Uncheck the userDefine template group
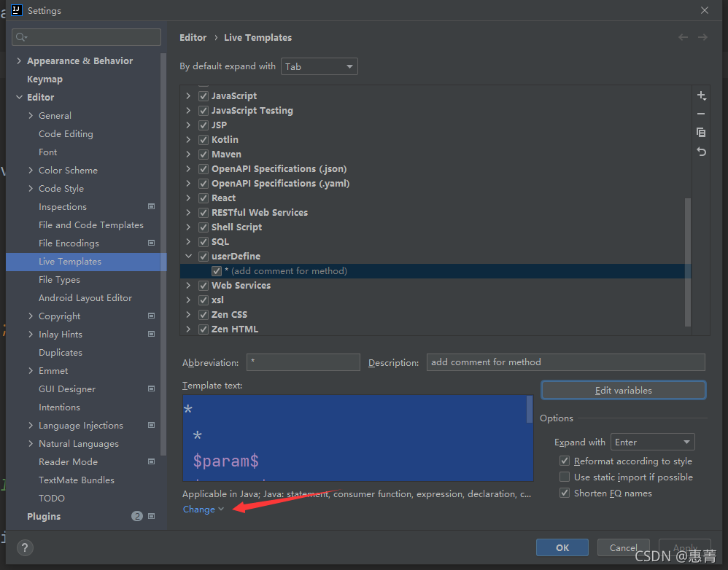 [x=204, y=257]
